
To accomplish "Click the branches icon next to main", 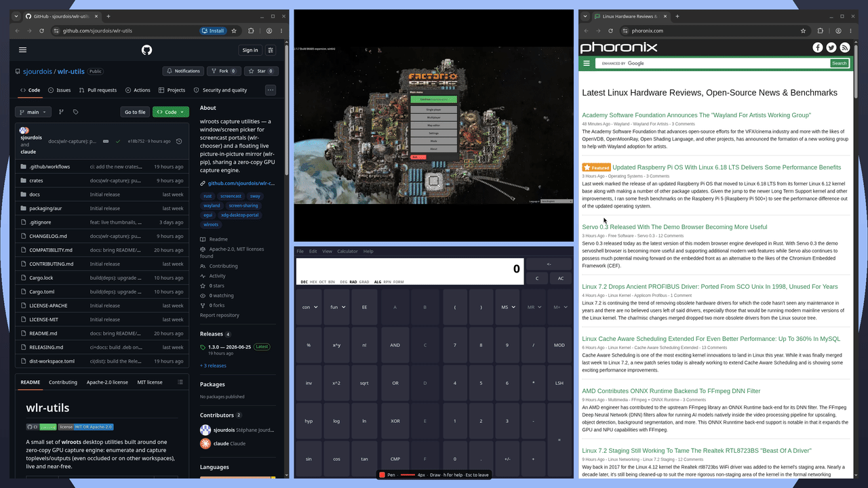I will (x=61, y=112).
